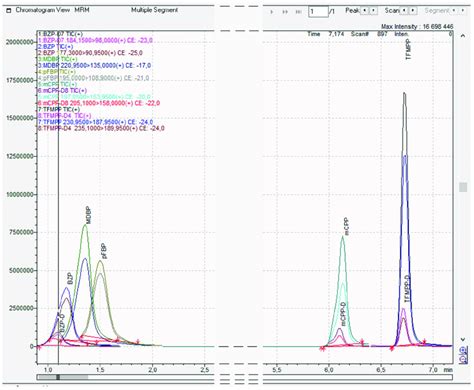The image size is (474, 390).
Task: Click the vertical scrollbar down arrow
Action: point(463,339)
